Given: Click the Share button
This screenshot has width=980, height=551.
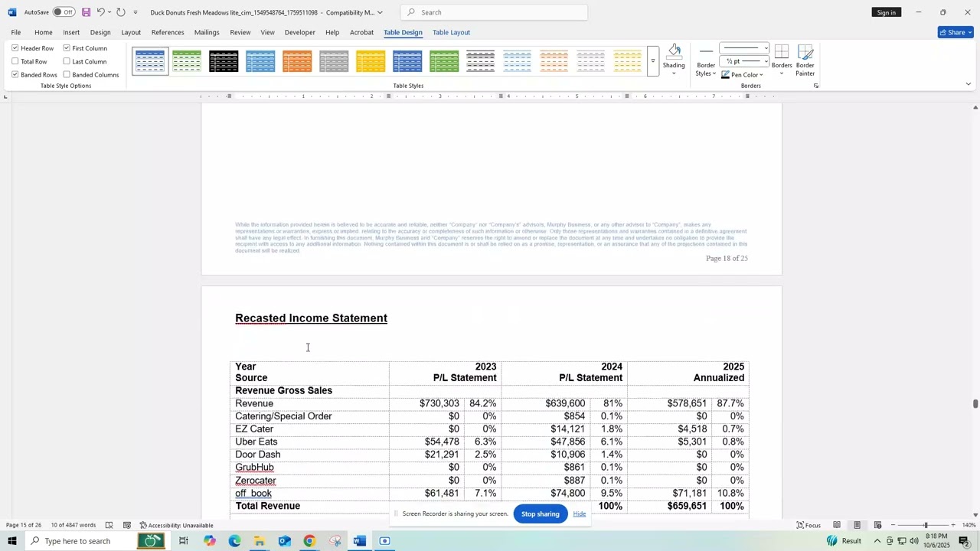Looking at the screenshot, I should (955, 32).
